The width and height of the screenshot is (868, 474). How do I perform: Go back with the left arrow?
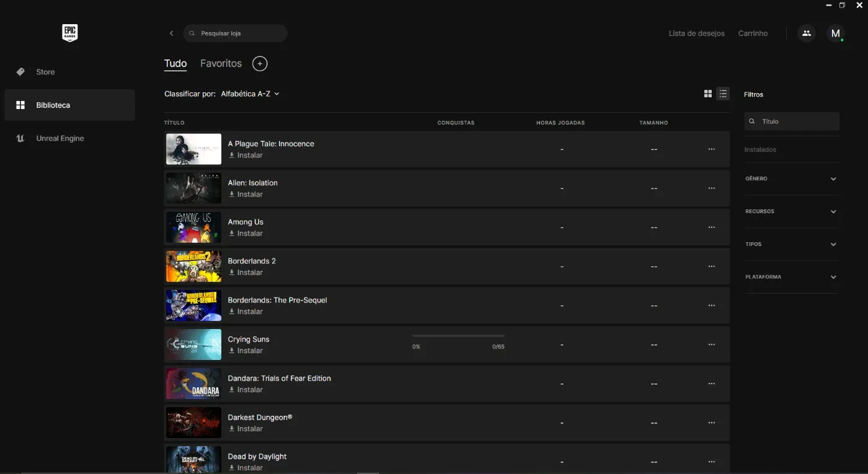pos(172,33)
